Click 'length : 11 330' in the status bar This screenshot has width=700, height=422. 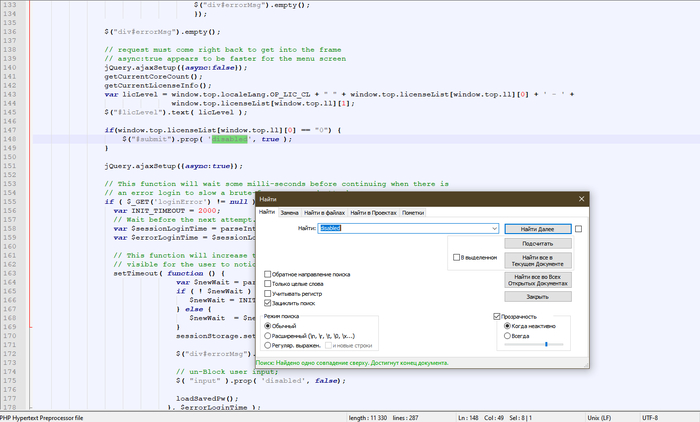368,418
